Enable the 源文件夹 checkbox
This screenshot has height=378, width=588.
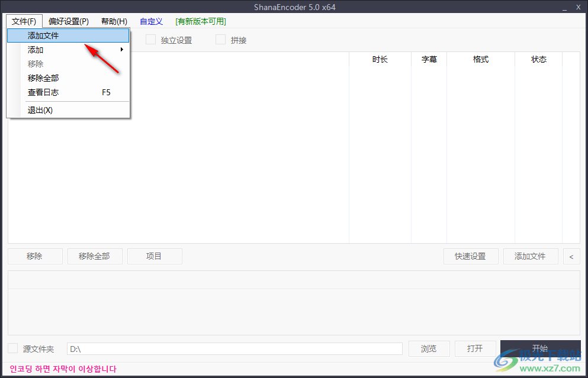(13, 348)
